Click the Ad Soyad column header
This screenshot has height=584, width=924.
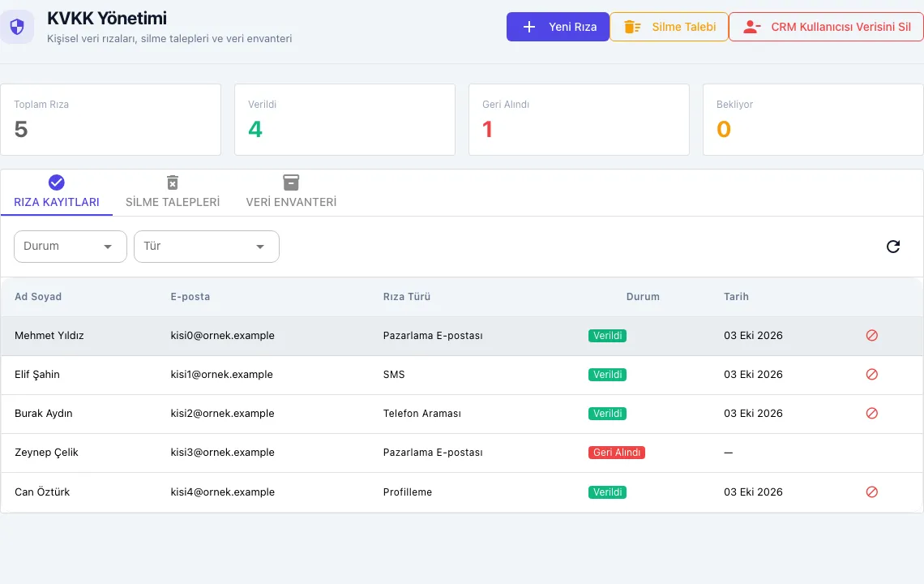click(x=38, y=297)
